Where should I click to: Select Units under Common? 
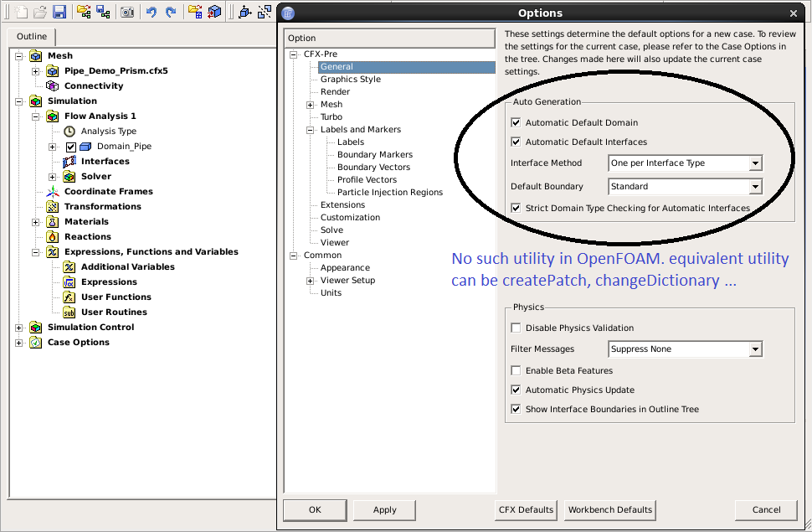(x=331, y=292)
